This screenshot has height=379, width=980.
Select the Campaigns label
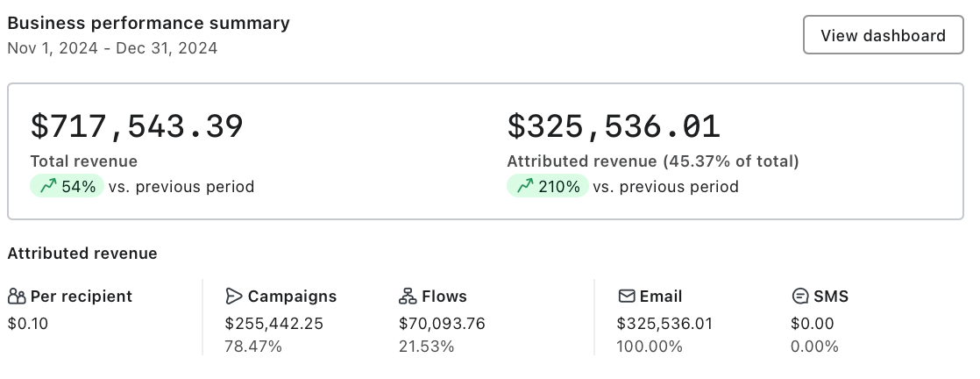[x=292, y=297]
